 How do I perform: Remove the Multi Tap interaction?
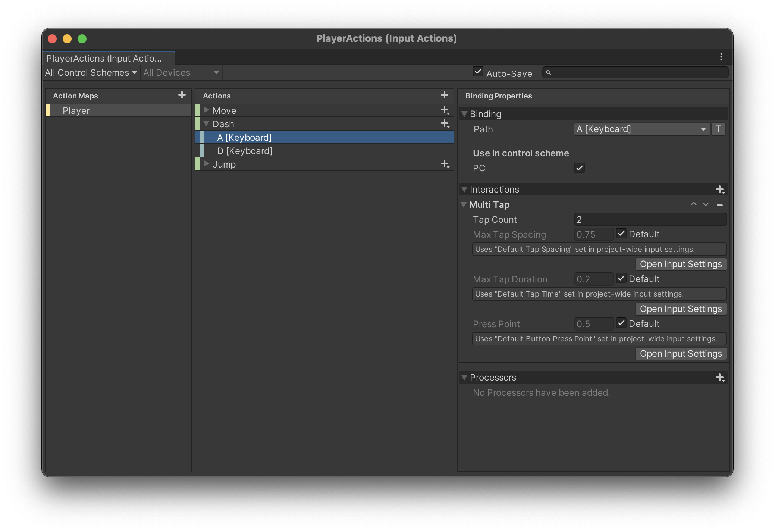[x=720, y=205]
